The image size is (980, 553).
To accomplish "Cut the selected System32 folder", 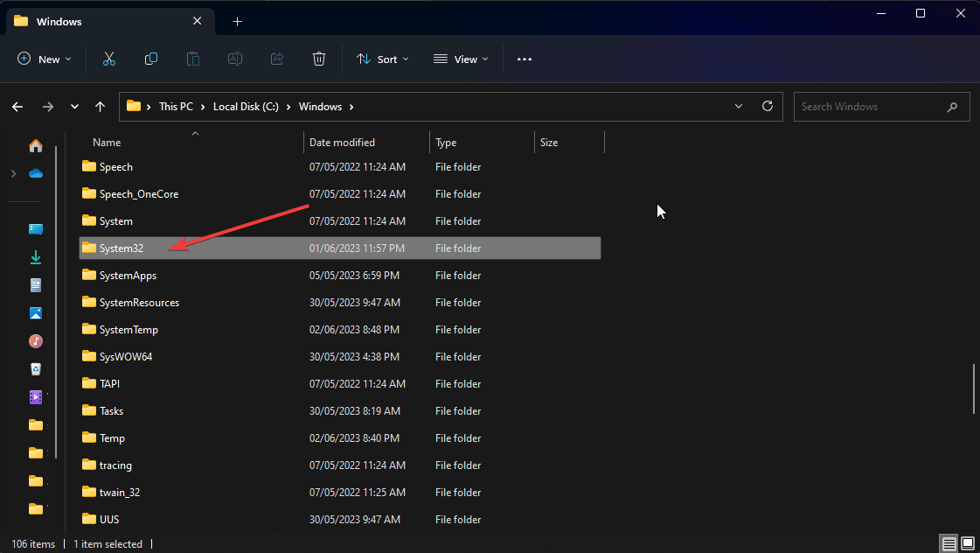I will point(108,59).
